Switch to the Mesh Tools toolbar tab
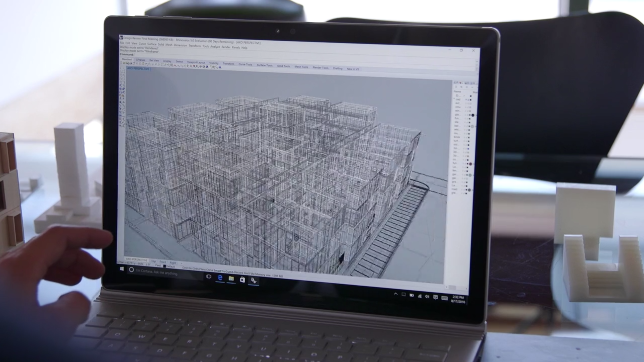Screen dimensions: 644x362 301,67
